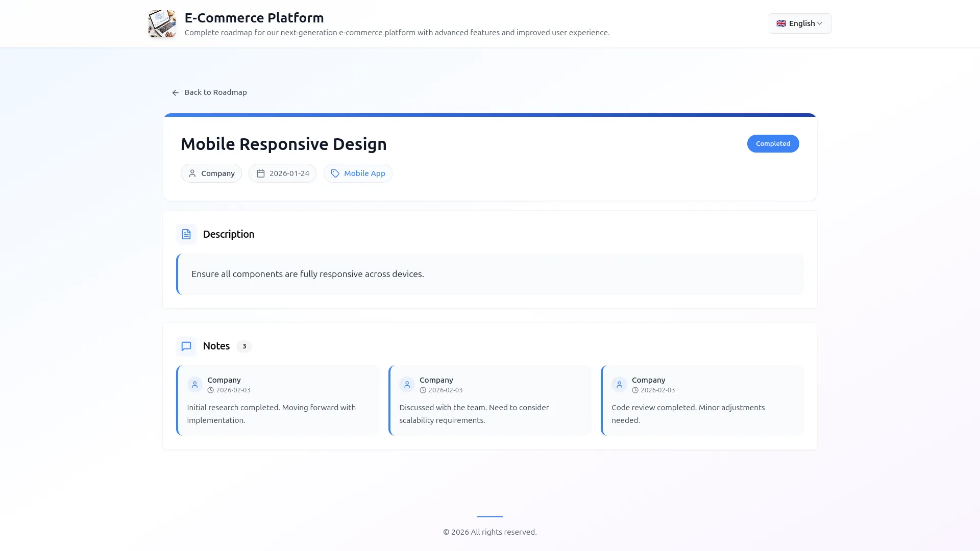Click the person icon in Company chip

pos(192,173)
